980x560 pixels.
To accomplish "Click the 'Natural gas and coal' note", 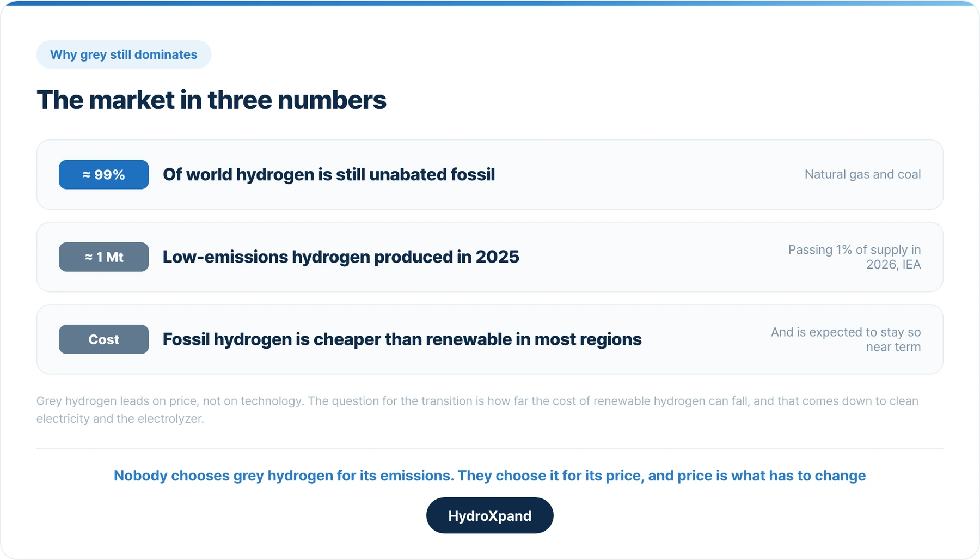I will pyautogui.click(x=862, y=174).
